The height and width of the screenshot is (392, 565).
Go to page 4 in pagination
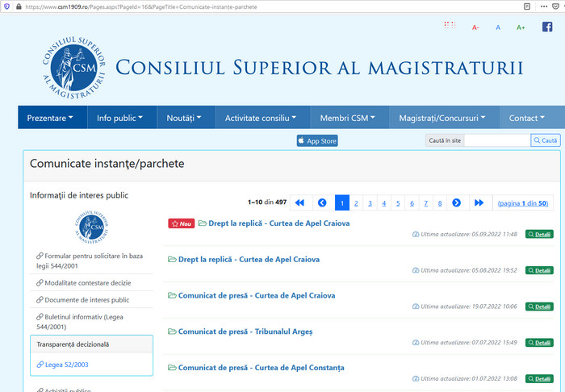point(384,202)
